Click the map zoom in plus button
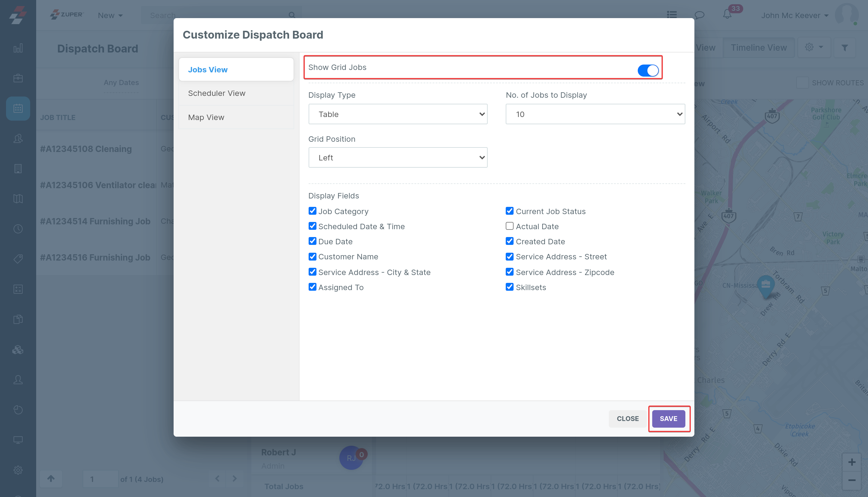Screen dimensions: 868x497 852,462
